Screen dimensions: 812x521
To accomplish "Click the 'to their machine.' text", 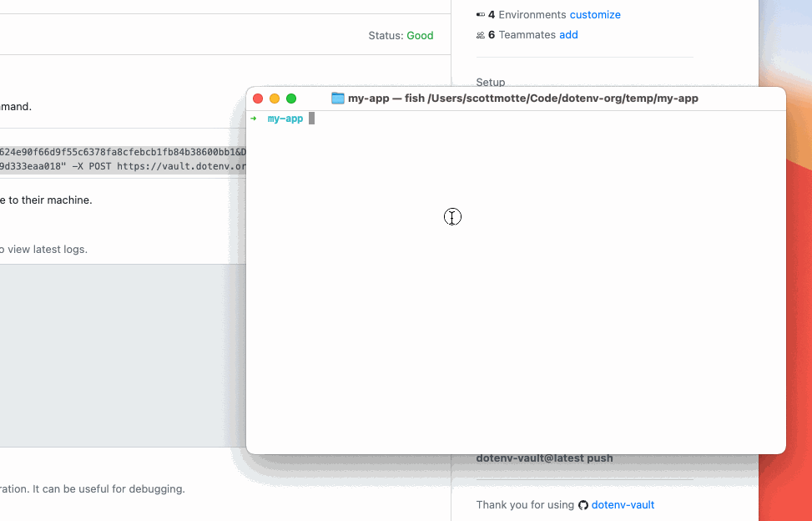I will (50, 200).
